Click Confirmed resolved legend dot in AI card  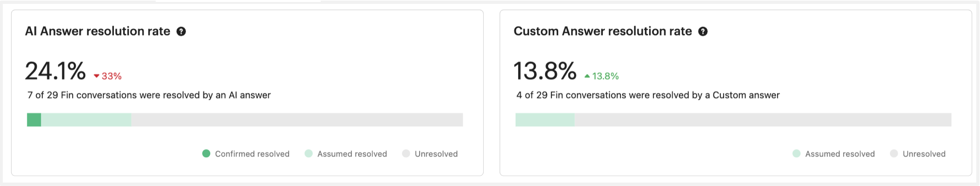pos(206,154)
